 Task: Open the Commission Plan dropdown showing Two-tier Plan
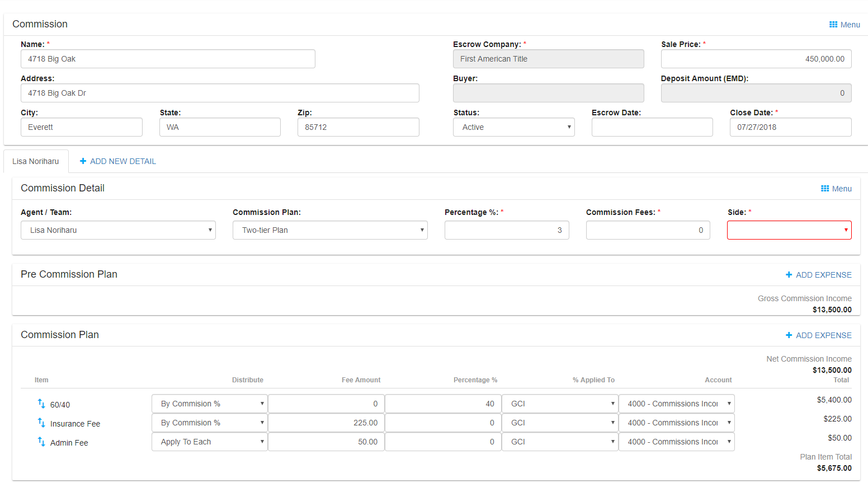330,230
